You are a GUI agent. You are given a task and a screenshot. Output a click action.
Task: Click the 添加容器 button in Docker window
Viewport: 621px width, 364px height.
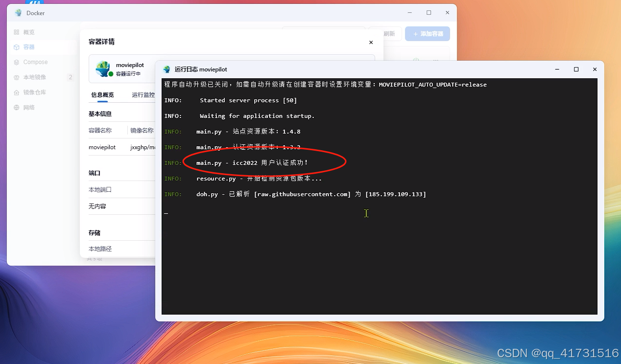pos(428,34)
